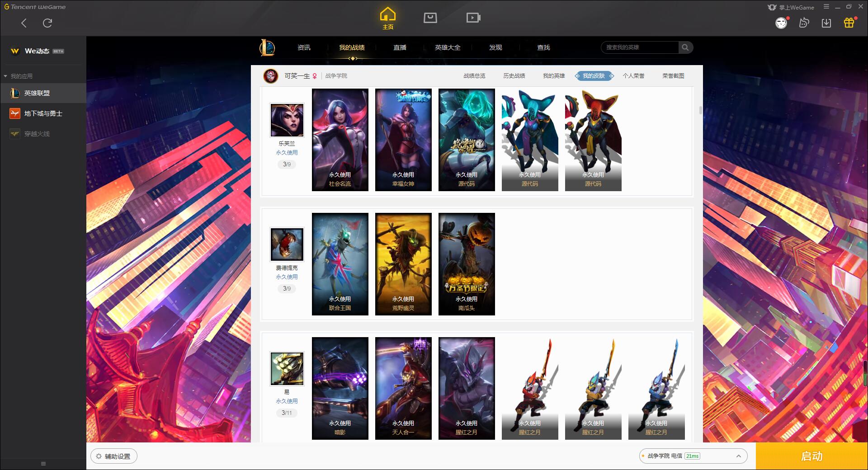Open the 直播 tab
The image size is (868, 470).
(x=400, y=47)
